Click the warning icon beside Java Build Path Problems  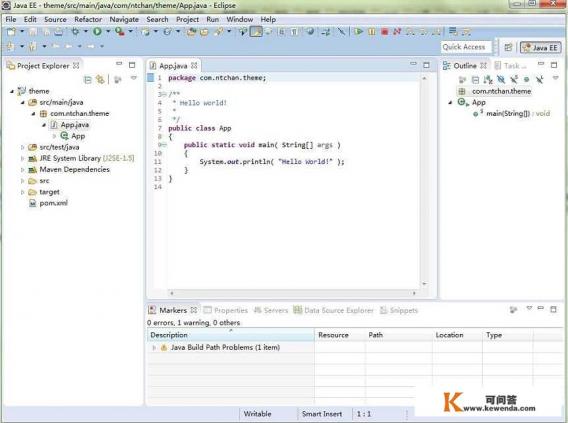pyautogui.click(x=164, y=347)
